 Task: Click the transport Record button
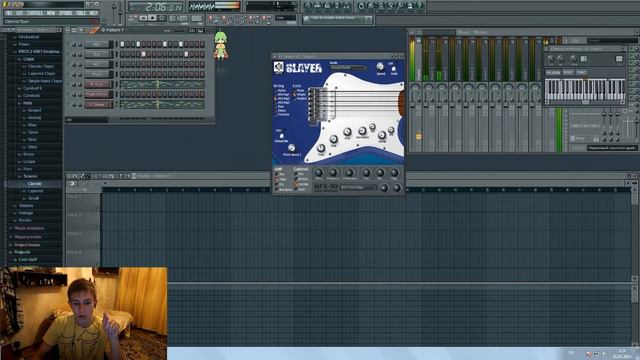click(162, 18)
